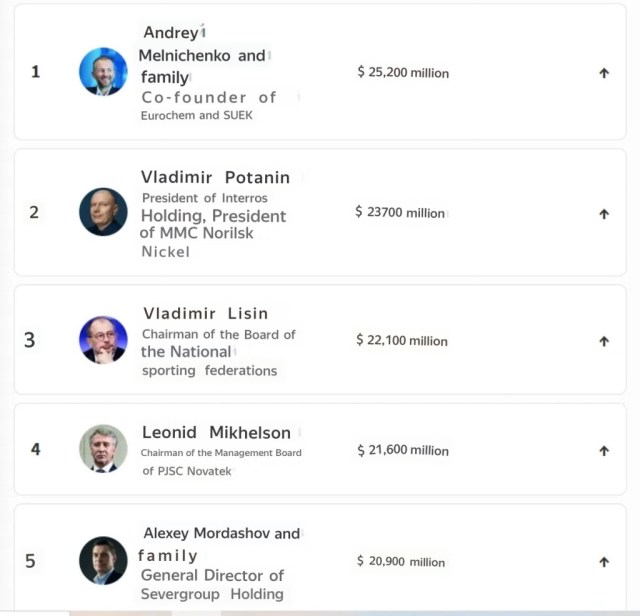Click the trend arrow in Vladimir Lisin's row
The width and height of the screenshot is (640, 616).
click(x=604, y=341)
